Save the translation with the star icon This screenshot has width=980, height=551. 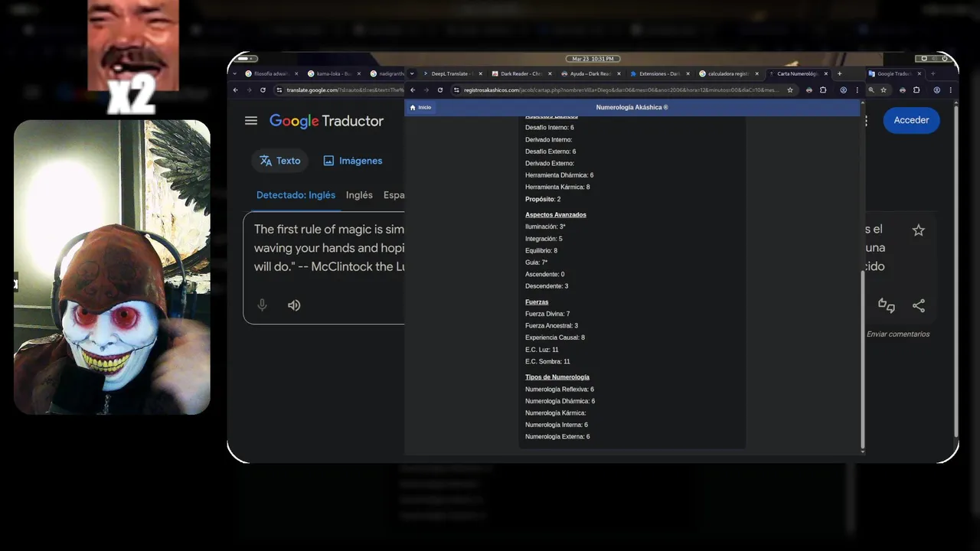click(x=919, y=230)
